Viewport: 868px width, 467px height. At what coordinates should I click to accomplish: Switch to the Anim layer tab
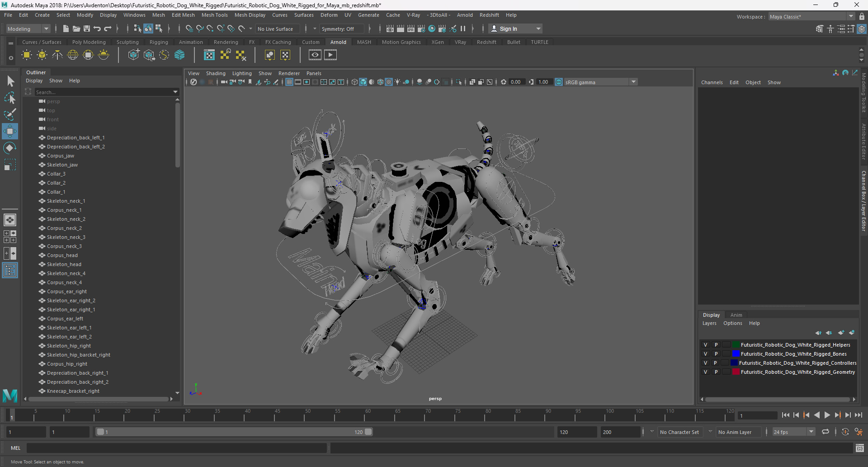pos(736,315)
